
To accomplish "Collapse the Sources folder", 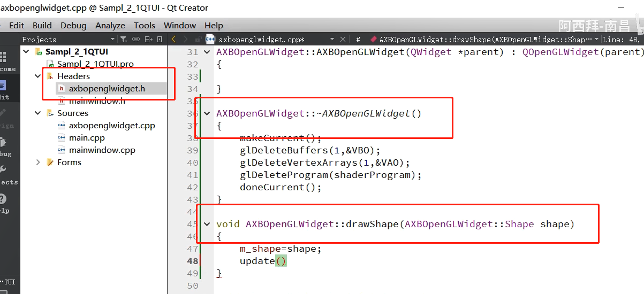I will click(37, 113).
